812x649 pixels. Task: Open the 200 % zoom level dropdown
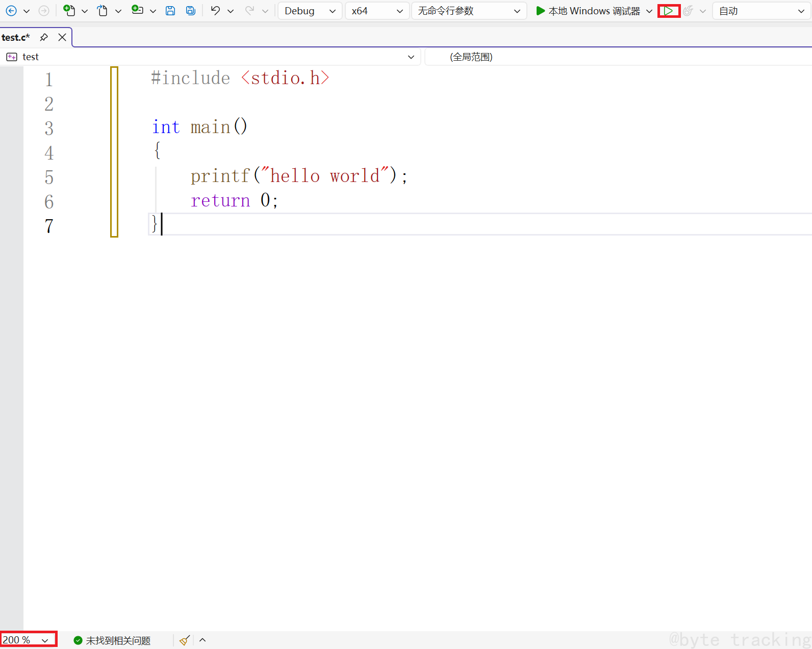pyautogui.click(x=28, y=640)
